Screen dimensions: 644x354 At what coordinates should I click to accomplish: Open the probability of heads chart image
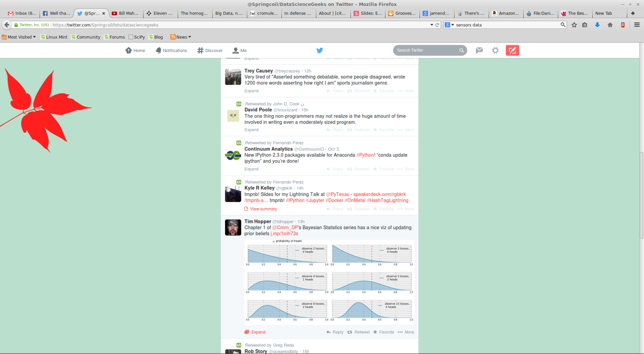click(329, 282)
